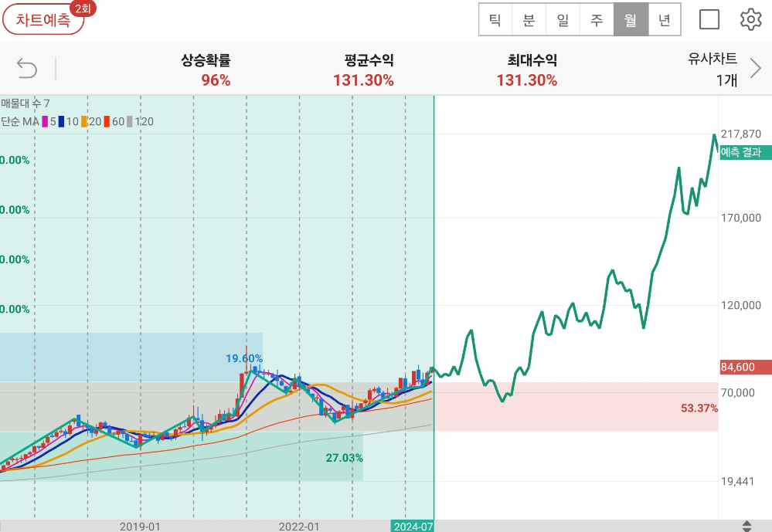Click the 2024-07 date marker
The image size is (772, 532).
click(x=413, y=526)
